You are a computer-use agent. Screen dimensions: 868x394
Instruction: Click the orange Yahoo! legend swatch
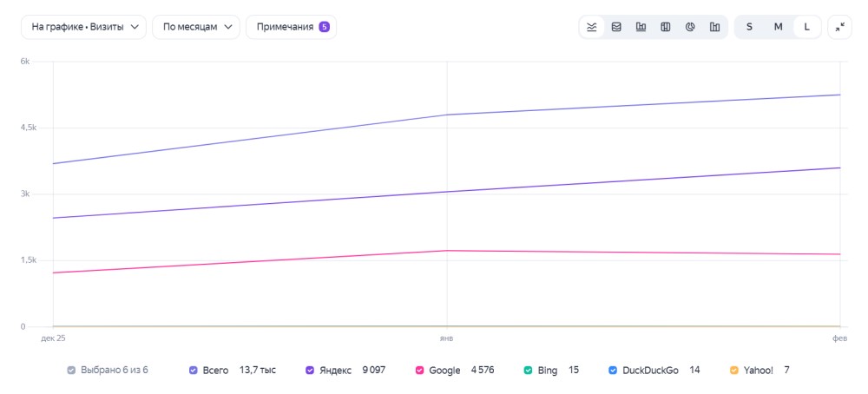734,371
